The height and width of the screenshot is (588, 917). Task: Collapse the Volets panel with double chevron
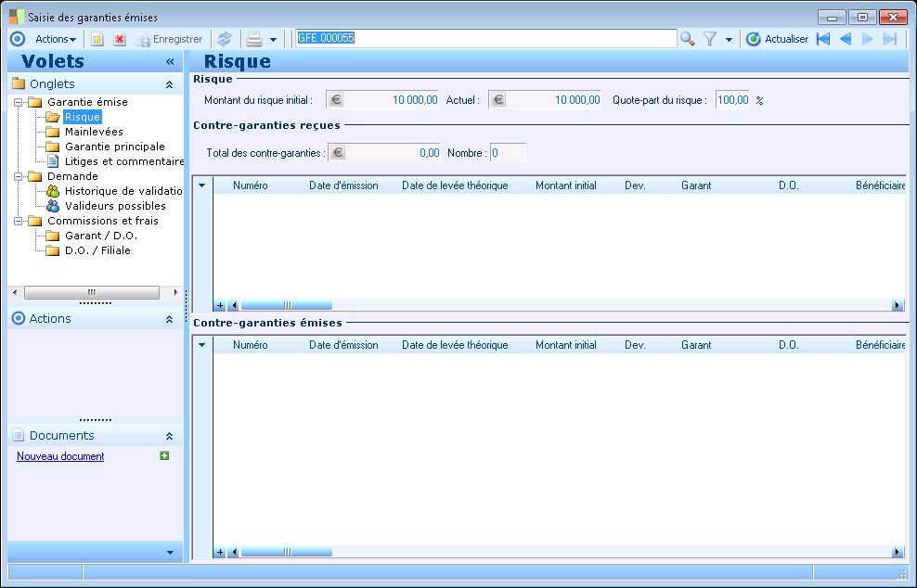170,61
